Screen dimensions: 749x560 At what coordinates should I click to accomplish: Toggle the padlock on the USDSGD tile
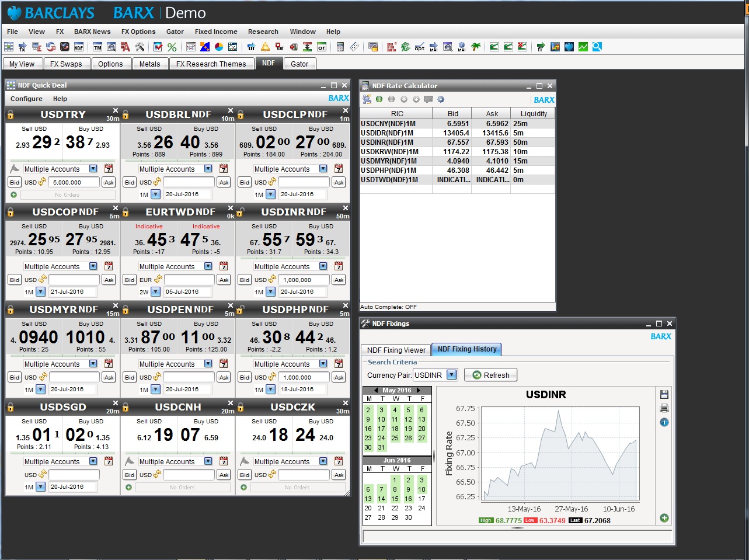[11, 407]
